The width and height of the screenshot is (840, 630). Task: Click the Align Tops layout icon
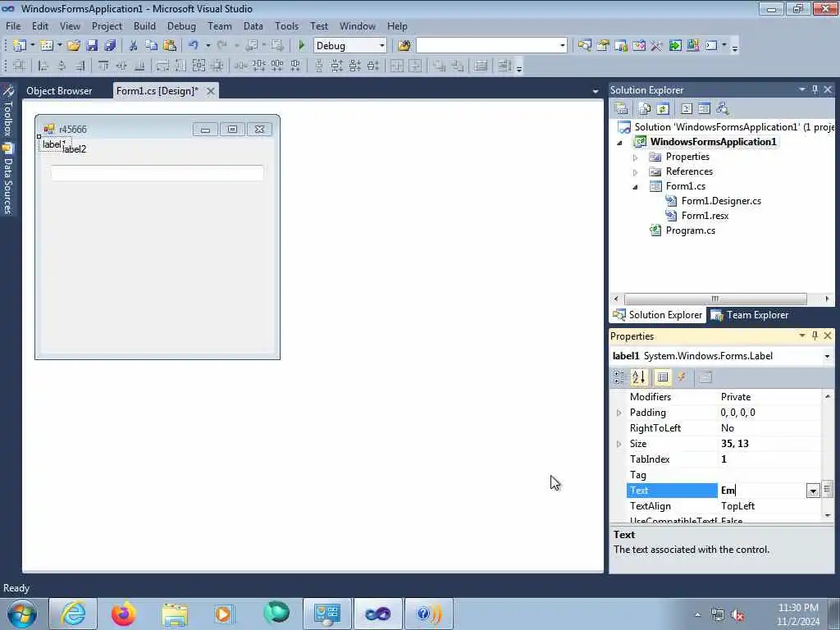point(103,66)
